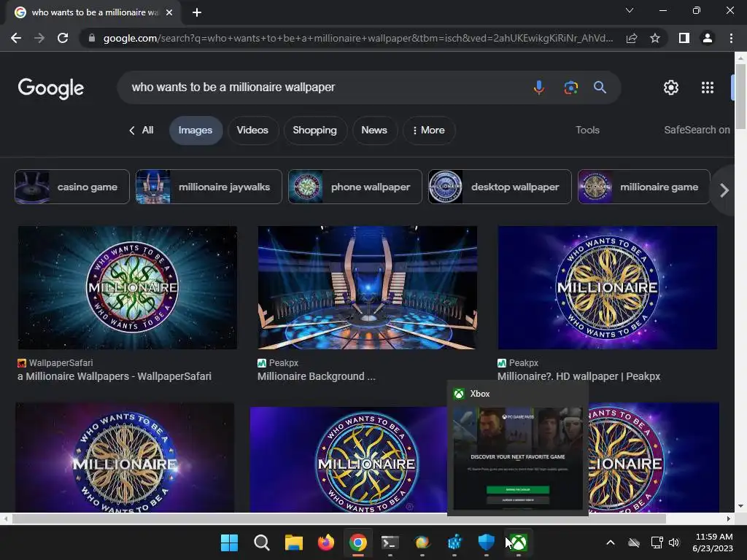This screenshot has width=747, height=560.
Task: Click the horizontal page scrollbar
Action: [339, 518]
